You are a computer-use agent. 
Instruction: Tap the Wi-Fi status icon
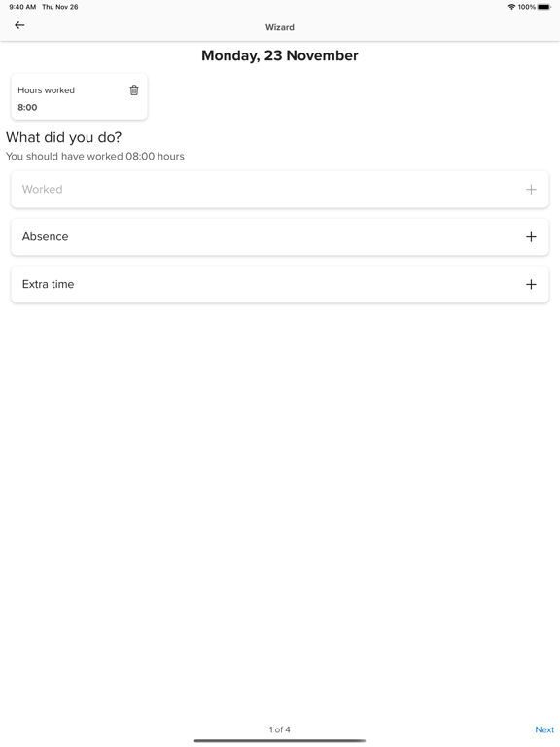pos(511,7)
